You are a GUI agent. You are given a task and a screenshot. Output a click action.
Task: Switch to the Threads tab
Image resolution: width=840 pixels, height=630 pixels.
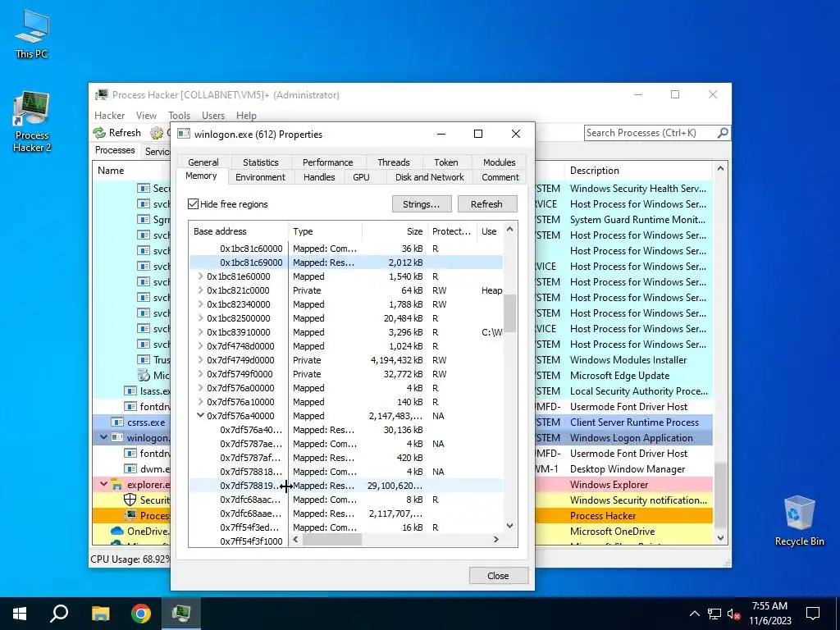[393, 162]
